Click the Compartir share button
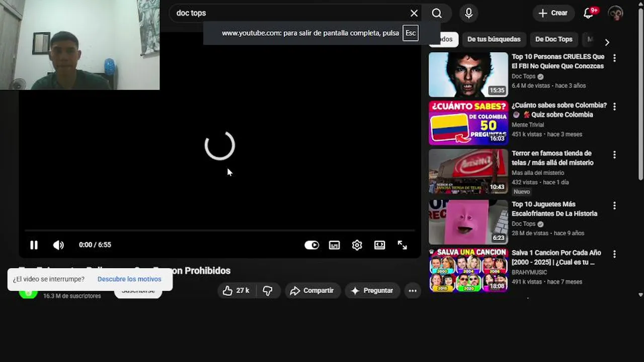Image resolution: width=644 pixels, height=362 pixels. 312,291
